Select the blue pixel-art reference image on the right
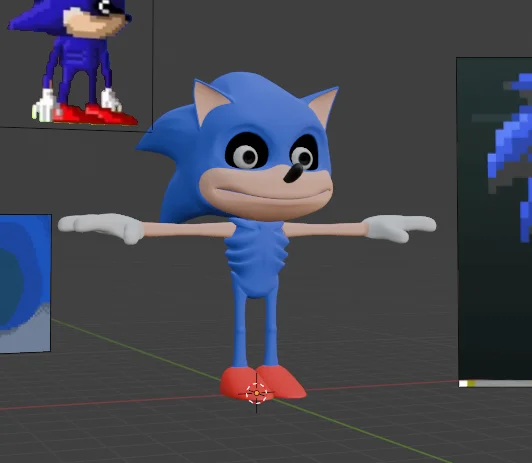532x463 pixels. pos(494,219)
